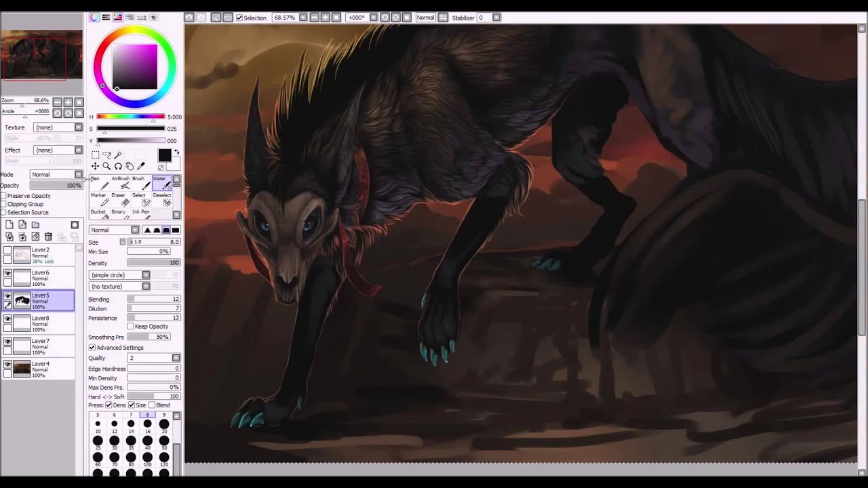Adjust the Blending slider

click(154, 299)
